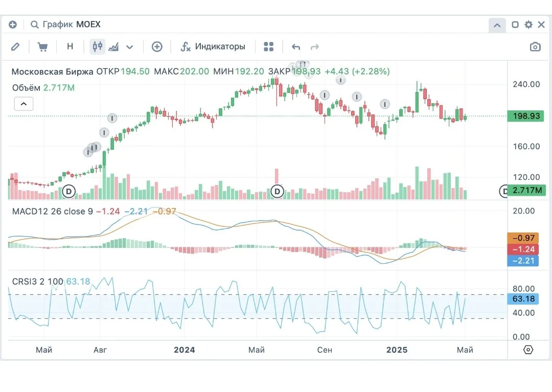Open chart settings gear icon
Viewport: 552px width, 392px height.
tap(528, 25)
